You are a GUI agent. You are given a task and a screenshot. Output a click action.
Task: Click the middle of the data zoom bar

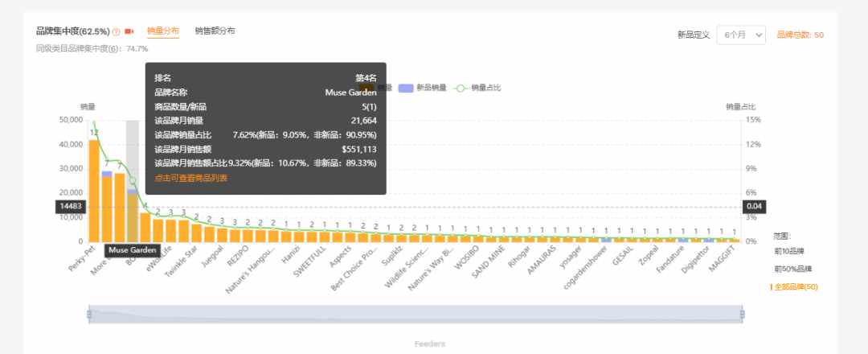[416, 315]
